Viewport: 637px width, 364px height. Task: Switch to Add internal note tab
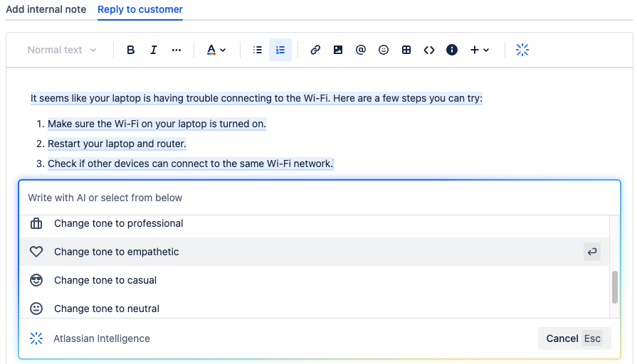pyautogui.click(x=46, y=9)
